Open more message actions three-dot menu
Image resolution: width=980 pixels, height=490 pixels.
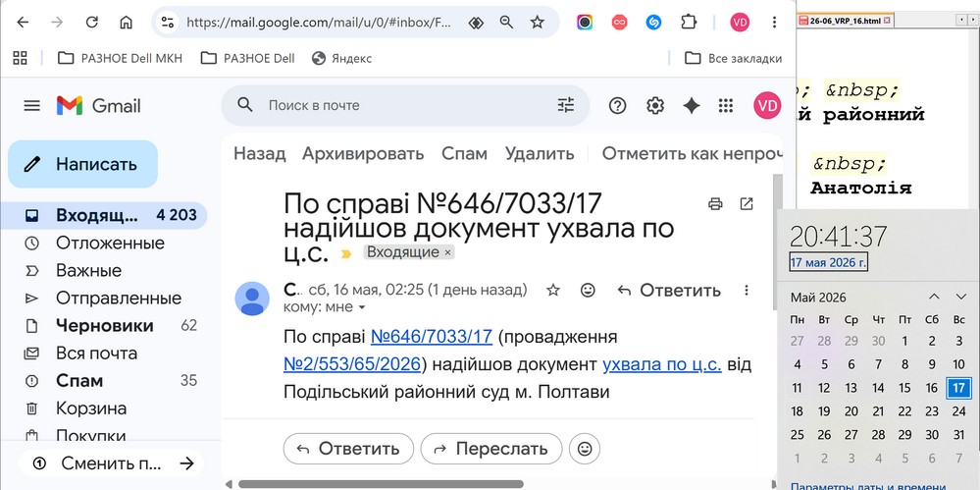coord(746,291)
